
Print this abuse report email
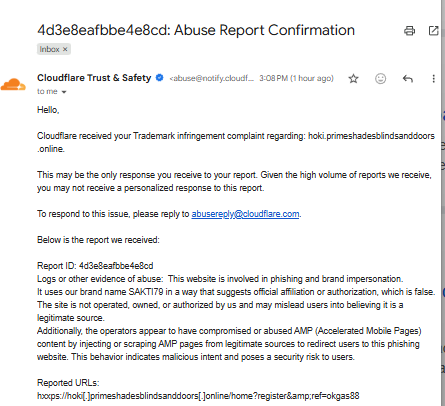click(409, 31)
